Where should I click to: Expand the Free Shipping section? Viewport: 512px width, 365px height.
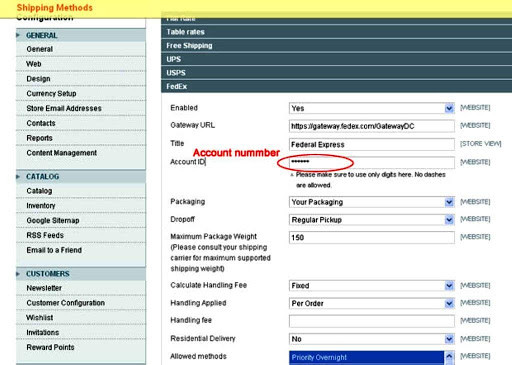pyautogui.click(x=337, y=46)
